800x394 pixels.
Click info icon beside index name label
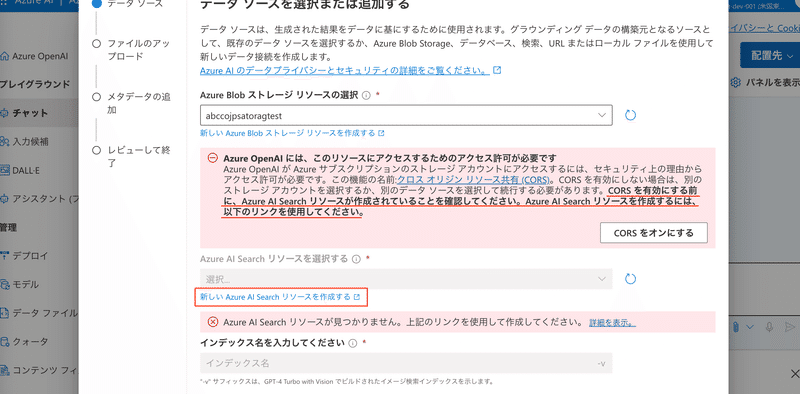pos(352,343)
